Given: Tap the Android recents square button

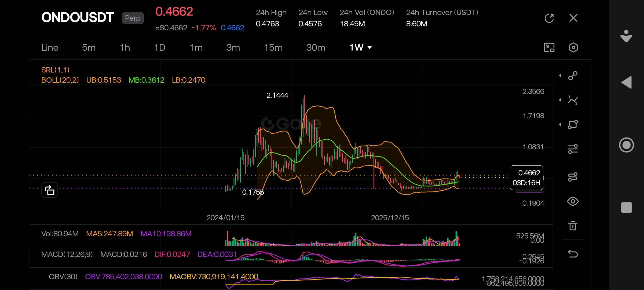Looking at the screenshot, I should tap(627, 208).
